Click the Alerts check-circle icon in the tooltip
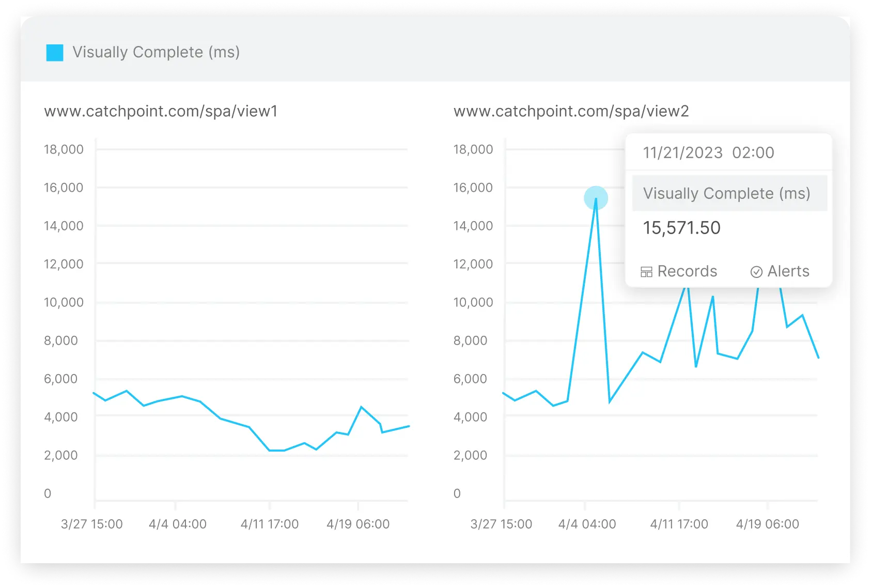Image resolution: width=871 pixels, height=588 pixels. pos(756,271)
